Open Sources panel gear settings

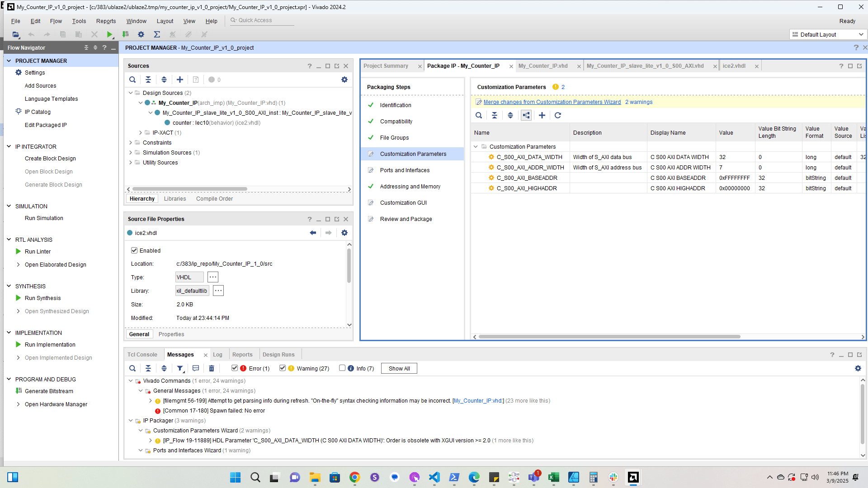coord(344,80)
